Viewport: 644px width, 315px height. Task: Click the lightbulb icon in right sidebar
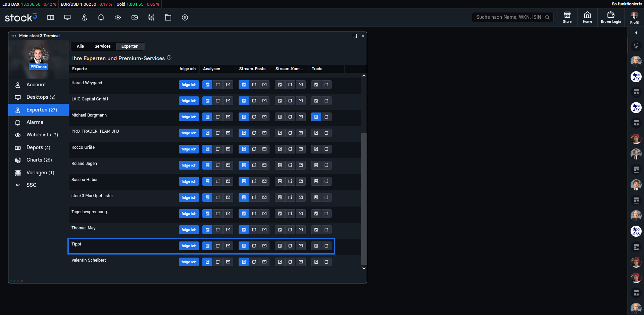[x=636, y=46]
